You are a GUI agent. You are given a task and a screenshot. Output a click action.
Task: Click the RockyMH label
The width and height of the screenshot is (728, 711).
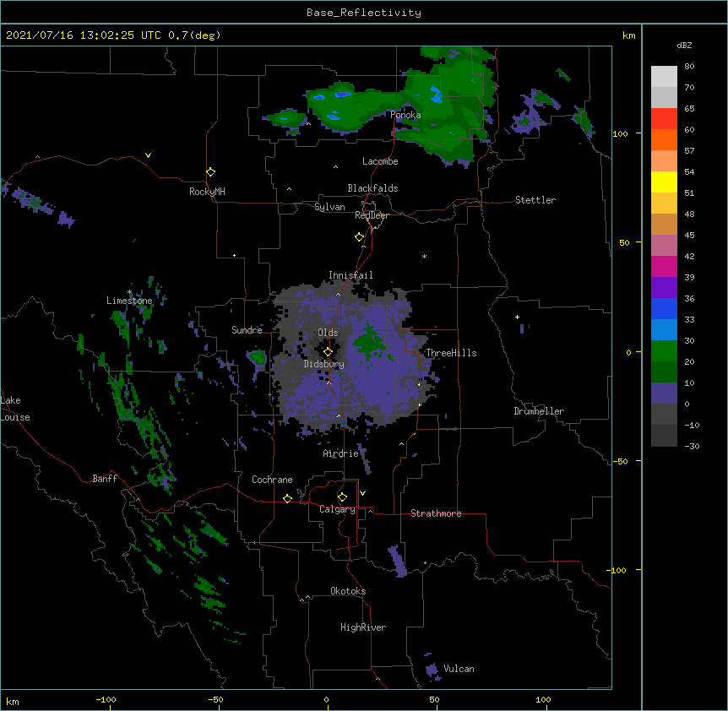pos(207,192)
